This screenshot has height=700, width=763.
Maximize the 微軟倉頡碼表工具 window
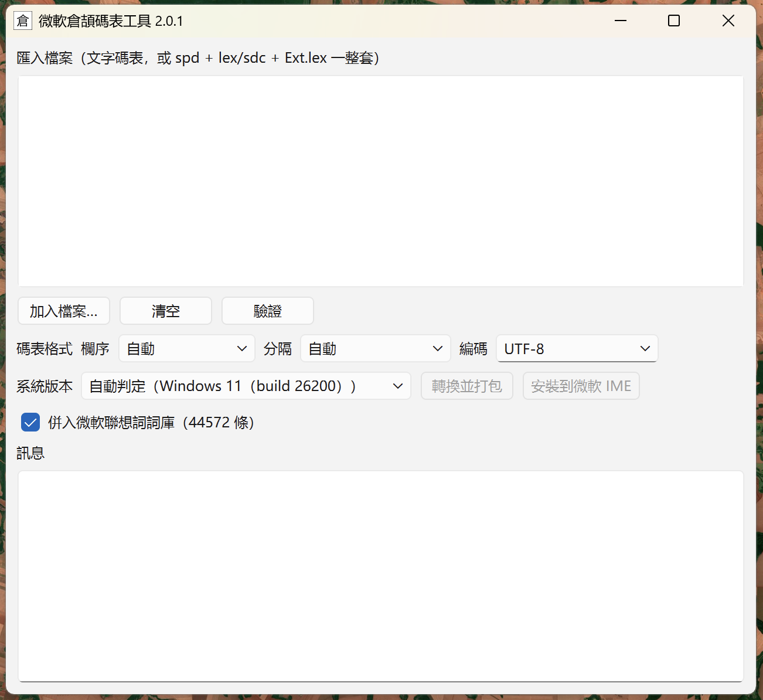coord(674,21)
